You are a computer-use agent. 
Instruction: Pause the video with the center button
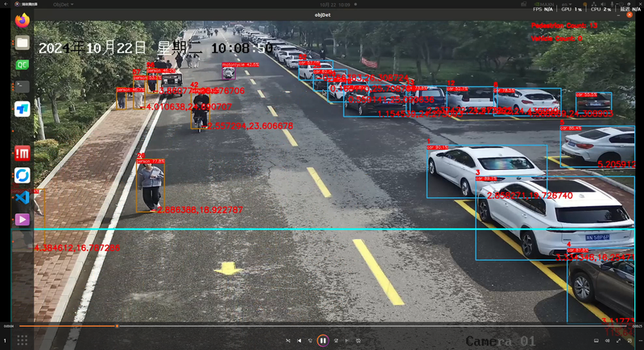tap(323, 340)
